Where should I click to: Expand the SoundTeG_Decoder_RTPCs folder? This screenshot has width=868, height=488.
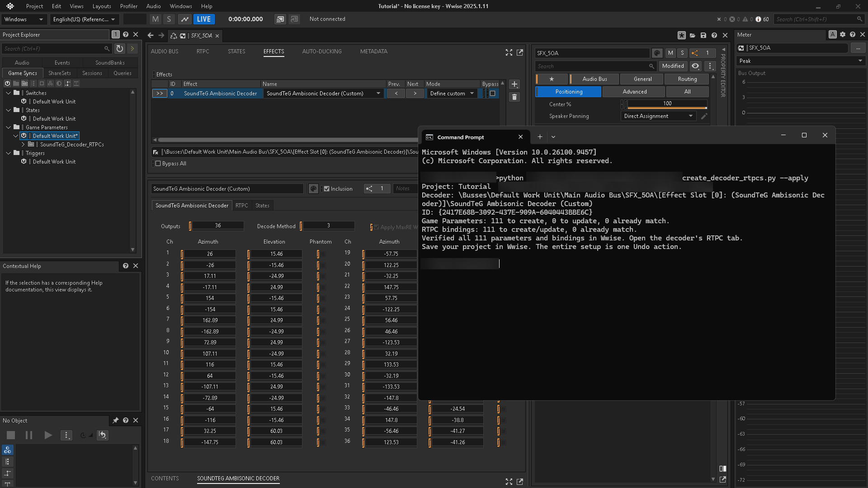point(23,145)
